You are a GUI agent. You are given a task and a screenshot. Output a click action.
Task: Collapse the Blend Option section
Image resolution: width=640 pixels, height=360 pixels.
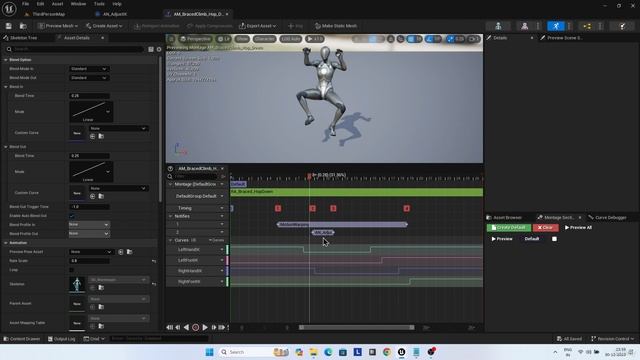click(x=6, y=60)
